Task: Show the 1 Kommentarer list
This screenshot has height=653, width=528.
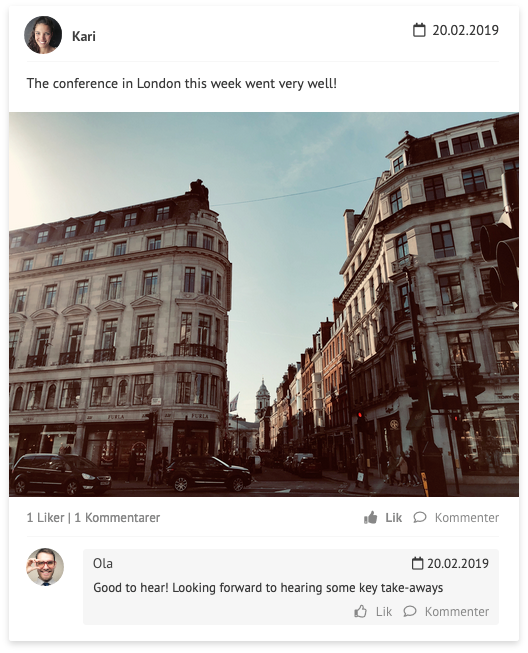Action: tap(117, 518)
